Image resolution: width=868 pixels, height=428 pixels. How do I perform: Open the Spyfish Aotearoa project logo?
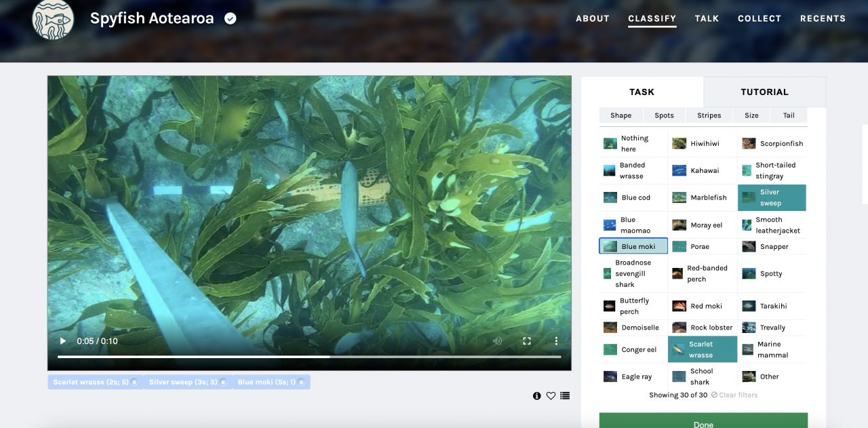(x=53, y=19)
